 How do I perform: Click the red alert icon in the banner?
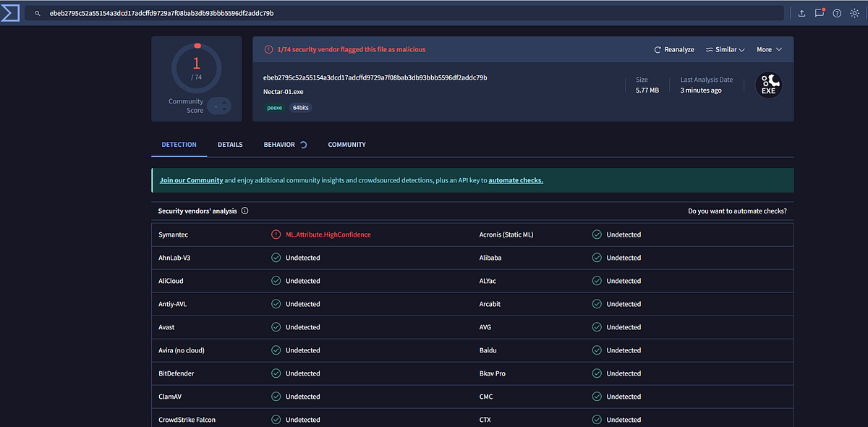tap(268, 49)
